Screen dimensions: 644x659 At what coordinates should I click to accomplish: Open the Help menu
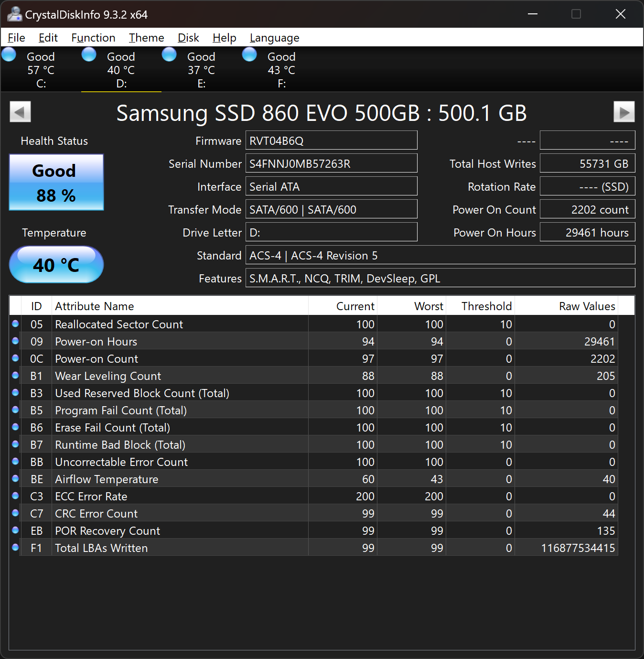[x=225, y=38]
